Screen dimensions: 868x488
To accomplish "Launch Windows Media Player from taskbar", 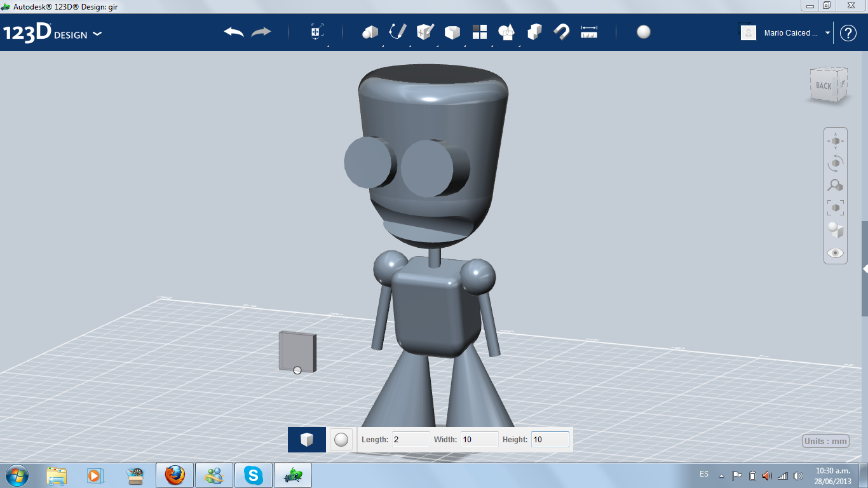I will 95,475.
